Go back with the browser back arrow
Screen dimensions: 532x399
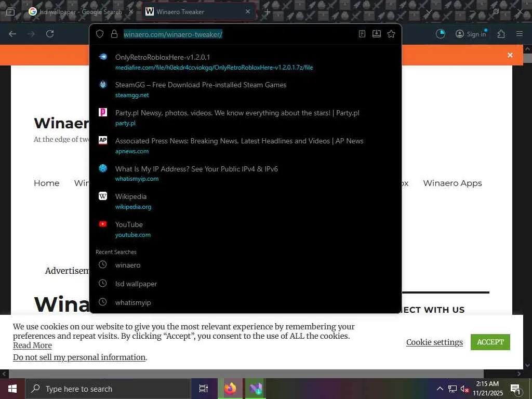[x=12, y=34]
